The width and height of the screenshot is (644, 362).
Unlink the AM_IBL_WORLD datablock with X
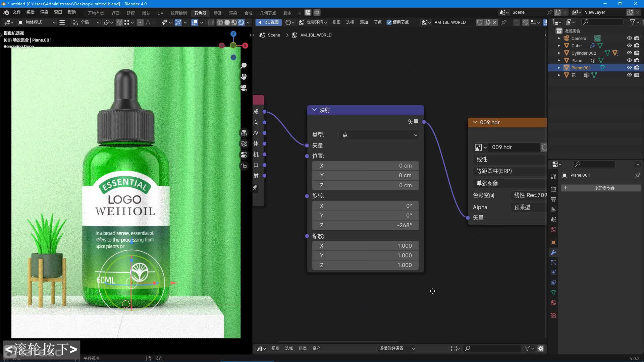495,22
